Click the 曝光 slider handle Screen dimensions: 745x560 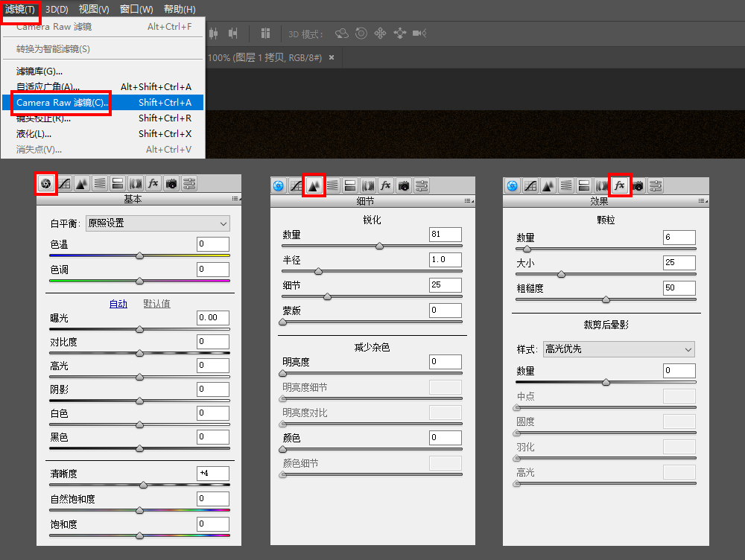140,329
